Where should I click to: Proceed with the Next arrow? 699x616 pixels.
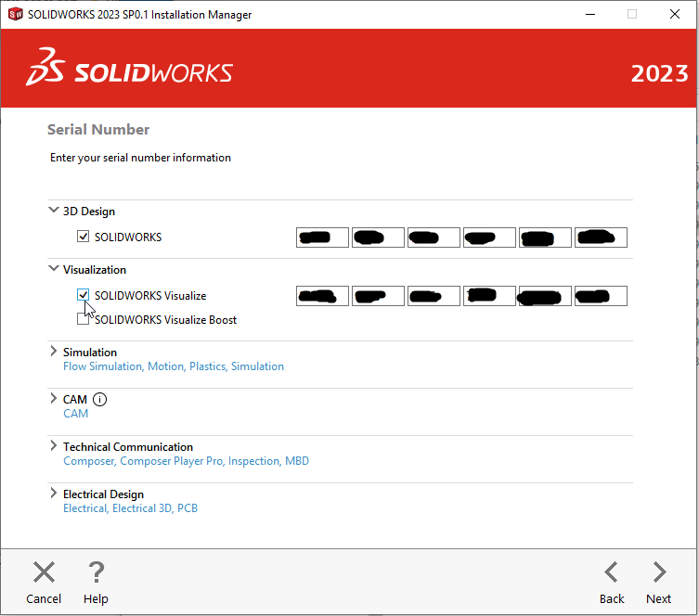(658, 572)
